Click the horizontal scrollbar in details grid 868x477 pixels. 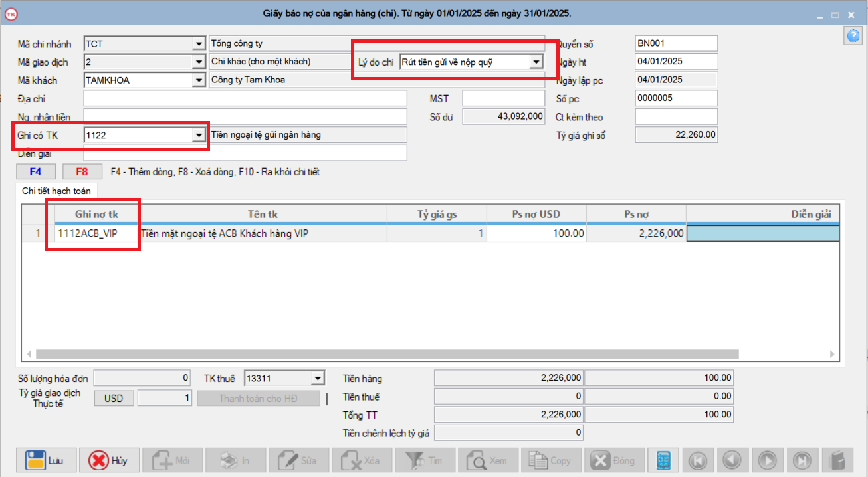point(387,354)
